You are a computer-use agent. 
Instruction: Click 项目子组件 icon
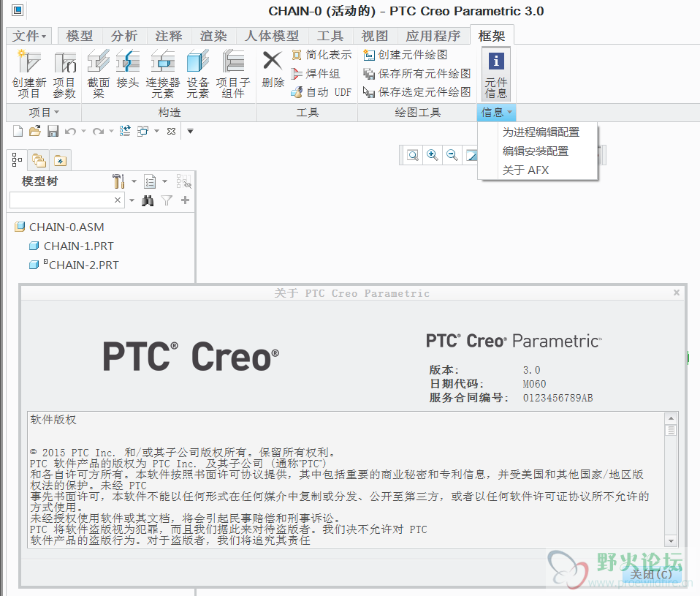click(x=232, y=74)
